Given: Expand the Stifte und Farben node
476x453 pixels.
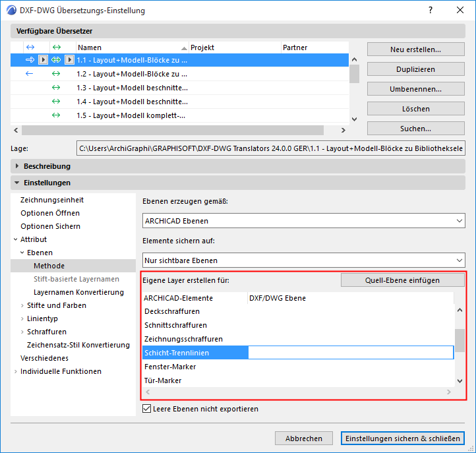Looking at the screenshot, I should (22, 305).
